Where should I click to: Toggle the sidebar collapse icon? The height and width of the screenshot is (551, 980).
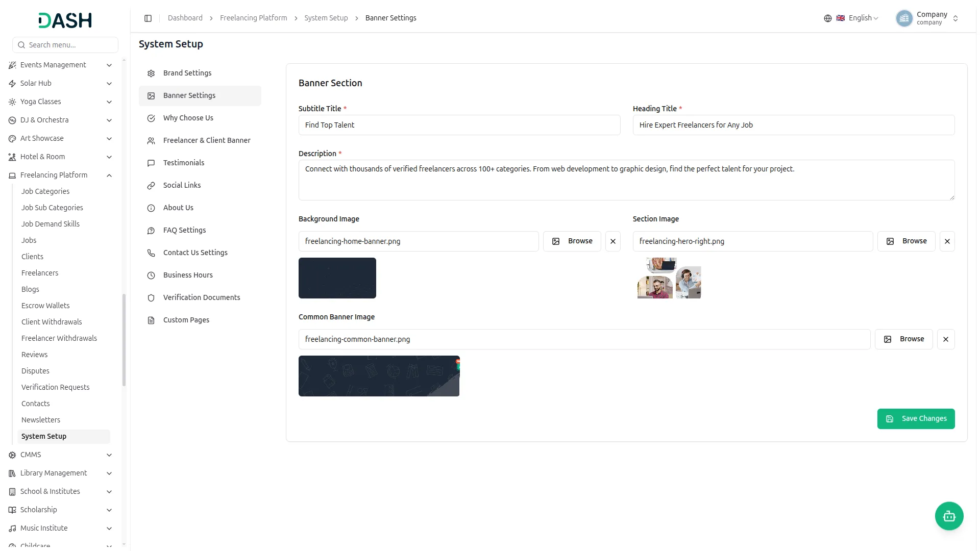[x=148, y=18]
